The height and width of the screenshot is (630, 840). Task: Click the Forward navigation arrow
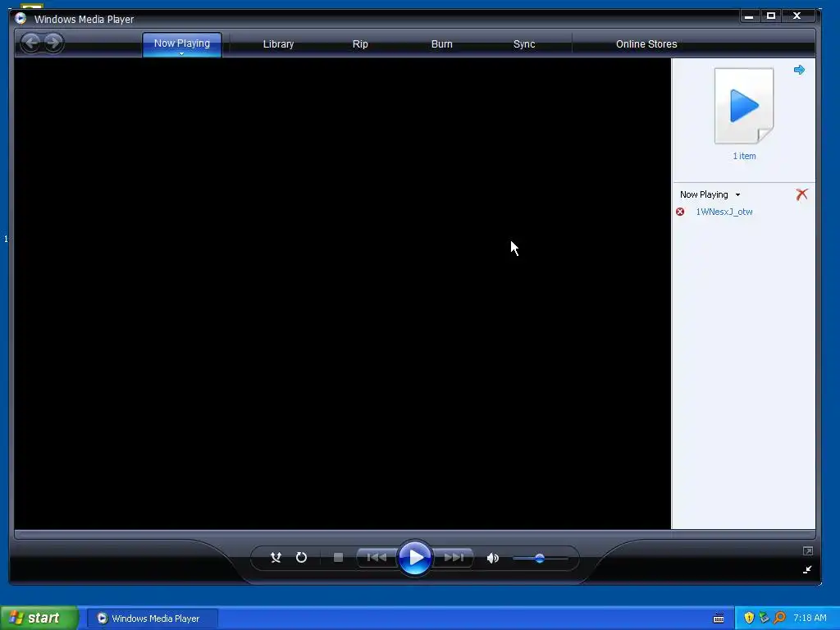coord(53,43)
